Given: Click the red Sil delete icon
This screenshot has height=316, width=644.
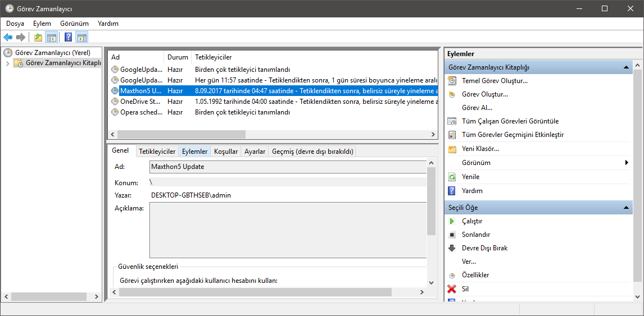Looking at the screenshot, I should (452, 289).
